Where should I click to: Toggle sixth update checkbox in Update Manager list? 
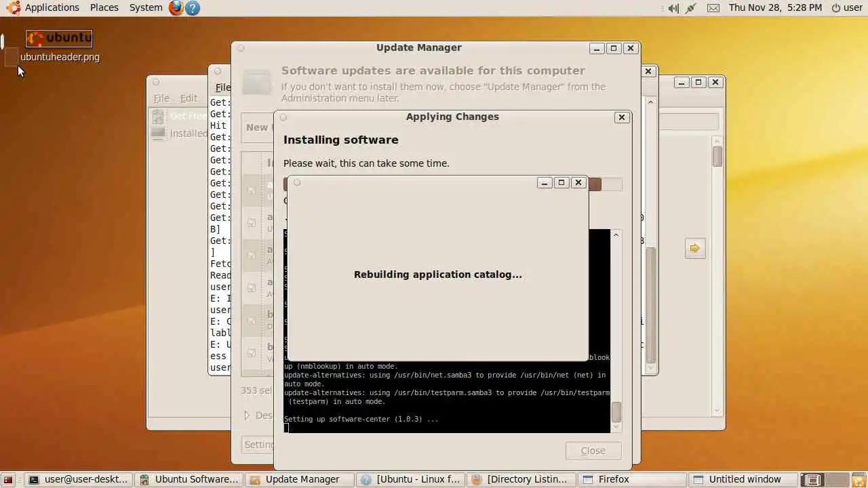tap(252, 352)
